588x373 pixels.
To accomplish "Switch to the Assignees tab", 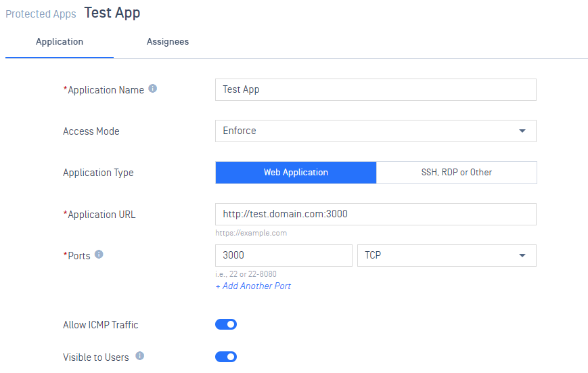I will (168, 42).
